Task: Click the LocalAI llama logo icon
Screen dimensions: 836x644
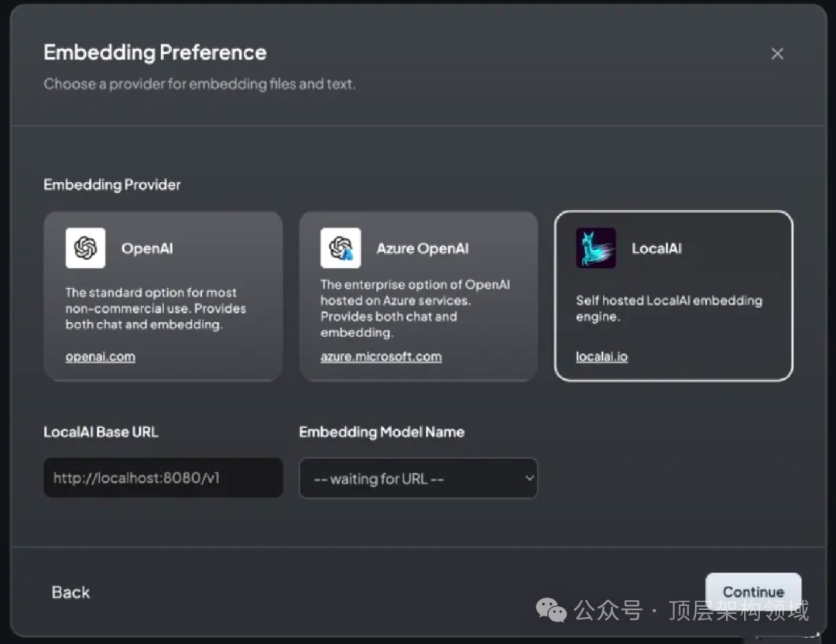Action: click(x=596, y=248)
